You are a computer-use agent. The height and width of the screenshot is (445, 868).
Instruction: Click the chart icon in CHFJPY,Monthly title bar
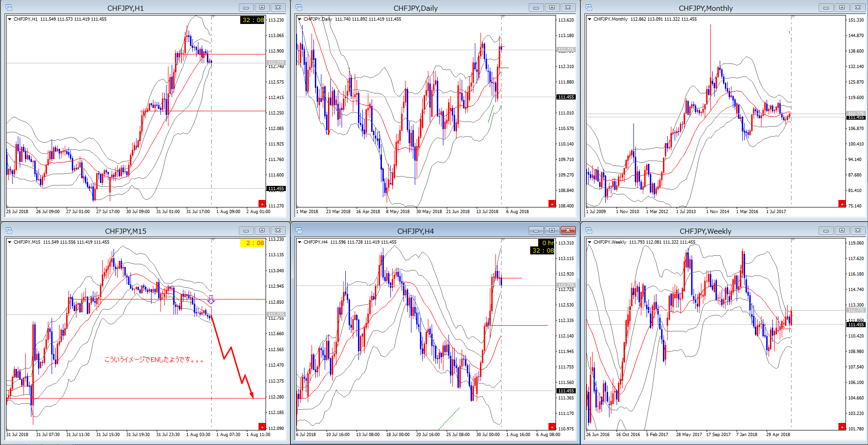pyautogui.click(x=589, y=8)
